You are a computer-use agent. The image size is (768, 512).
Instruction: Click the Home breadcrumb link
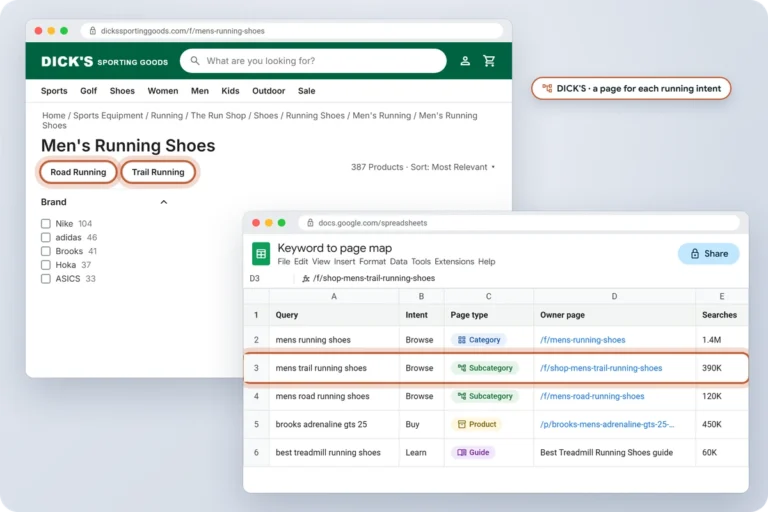click(x=53, y=116)
